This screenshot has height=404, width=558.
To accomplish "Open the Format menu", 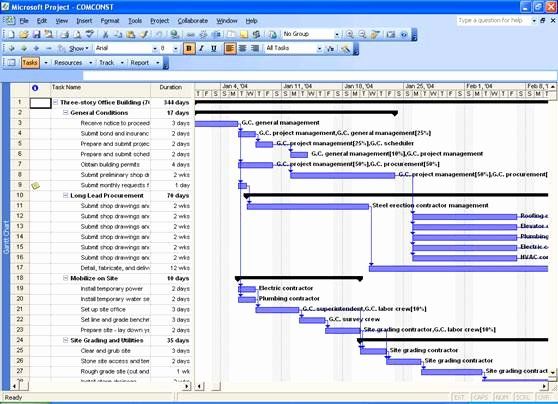I will (110, 21).
